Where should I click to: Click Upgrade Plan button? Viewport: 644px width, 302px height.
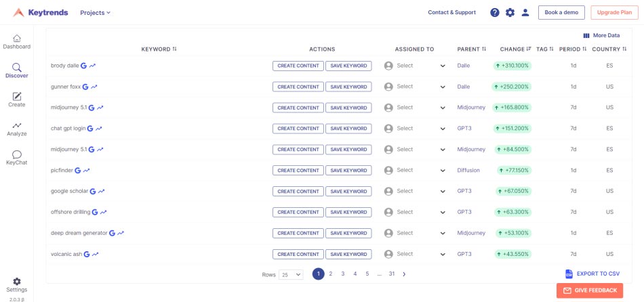pos(614,12)
